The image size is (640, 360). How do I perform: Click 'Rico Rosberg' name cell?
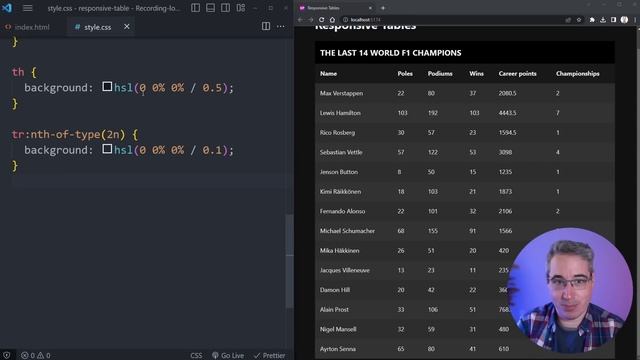(337, 132)
